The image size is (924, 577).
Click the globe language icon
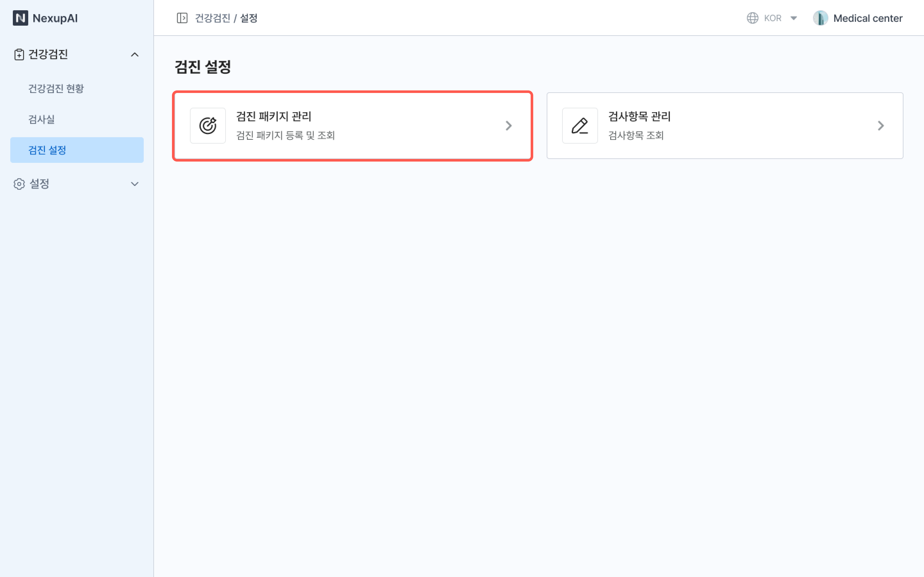[x=752, y=18]
